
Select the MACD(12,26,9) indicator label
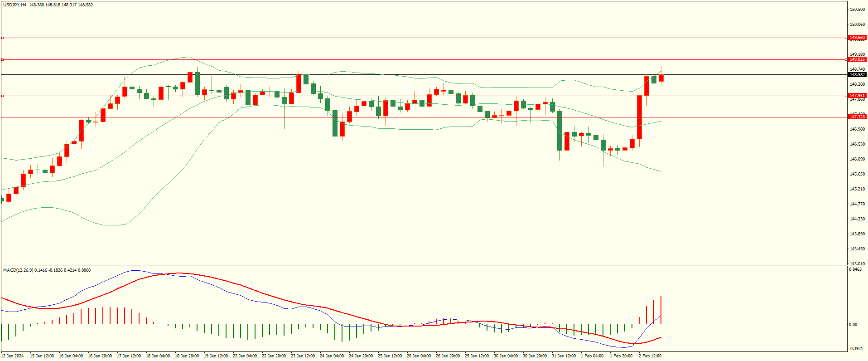click(x=18, y=270)
